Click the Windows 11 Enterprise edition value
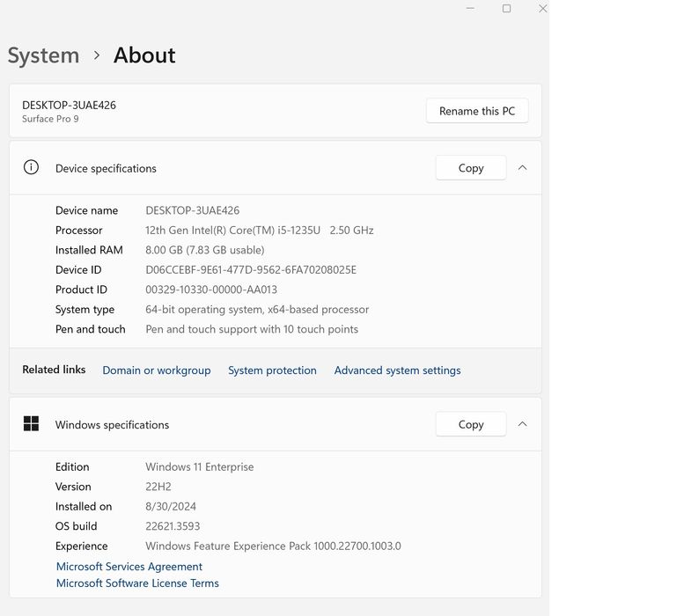The width and height of the screenshot is (684, 616). 199,467
